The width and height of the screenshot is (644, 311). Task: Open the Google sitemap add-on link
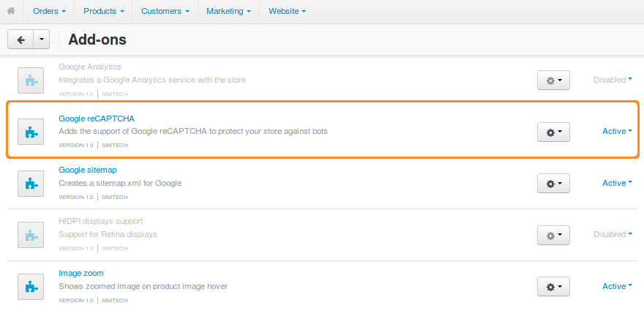coord(88,170)
